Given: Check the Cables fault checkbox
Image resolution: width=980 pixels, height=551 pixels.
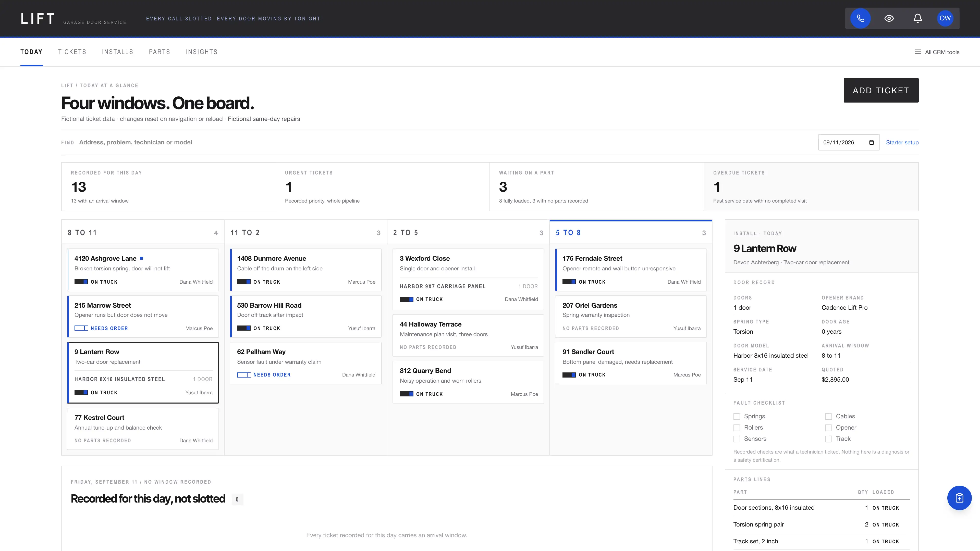Looking at the screenshot, I should pos(829,416).
